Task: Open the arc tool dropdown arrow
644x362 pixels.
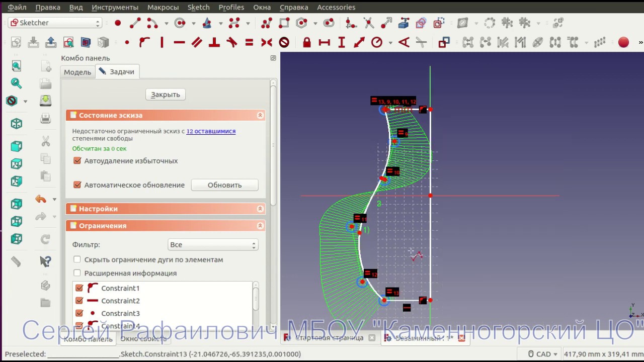Action: click(x=166, y=23)
